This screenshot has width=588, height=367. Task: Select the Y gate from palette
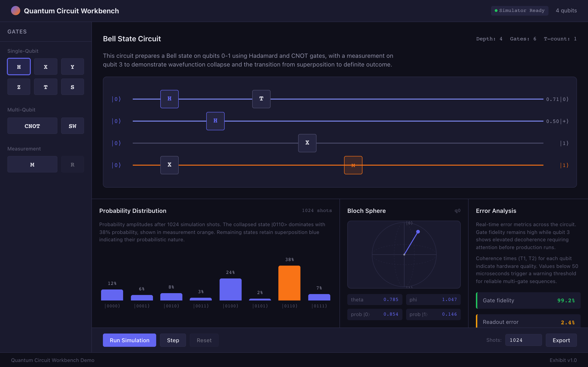click(72, 67)
